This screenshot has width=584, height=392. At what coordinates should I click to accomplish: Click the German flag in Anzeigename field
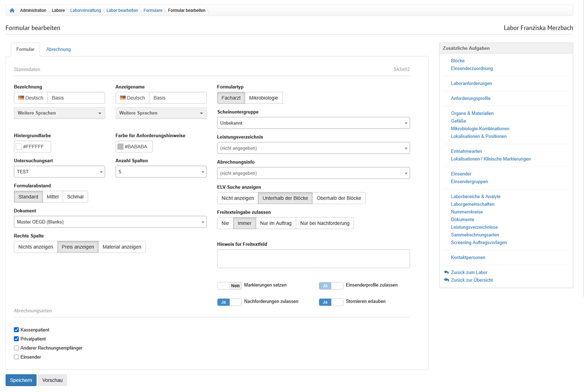pyautogui.click(x=123, y=98)
